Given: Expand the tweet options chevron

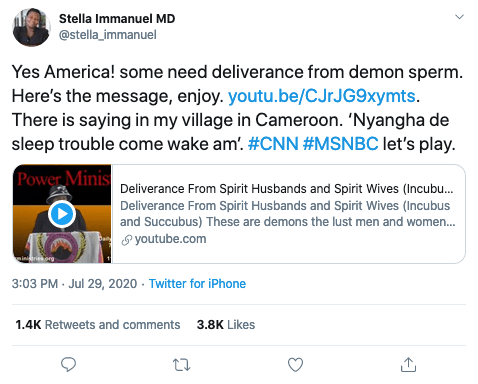Looking at the screenshot, I should pos(460,17).
